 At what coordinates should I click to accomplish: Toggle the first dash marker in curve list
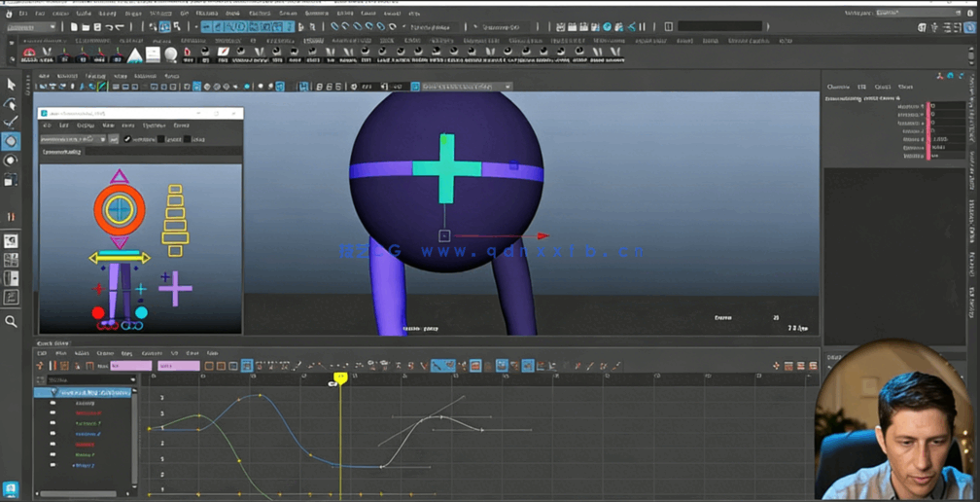click(x=53, y=403)
